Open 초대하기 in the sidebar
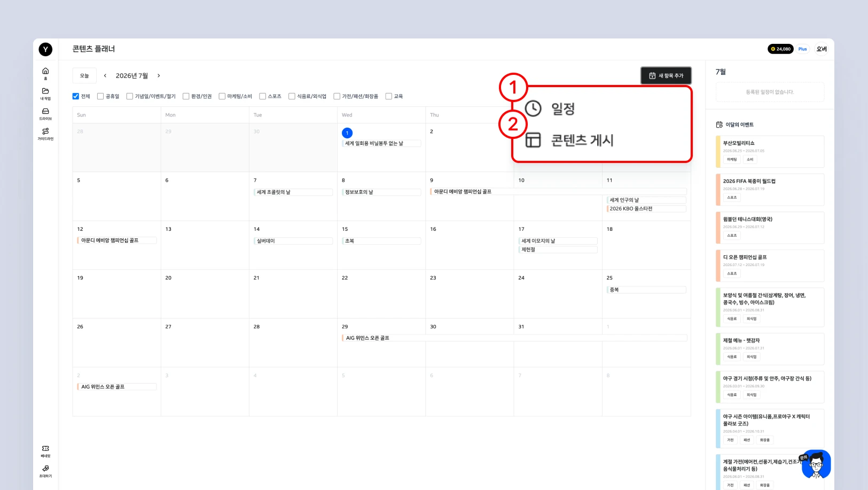The height and width of the screenshot is (490, 868). pos(45,471)
